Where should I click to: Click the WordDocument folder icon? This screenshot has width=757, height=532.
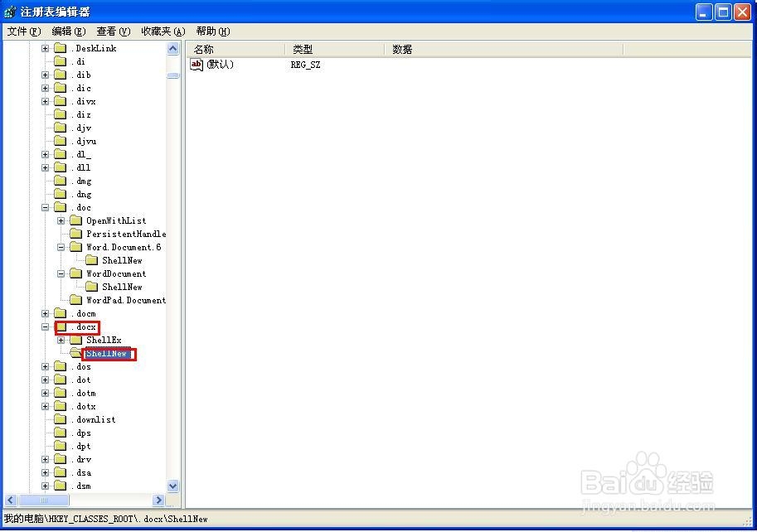coord(76,273)
